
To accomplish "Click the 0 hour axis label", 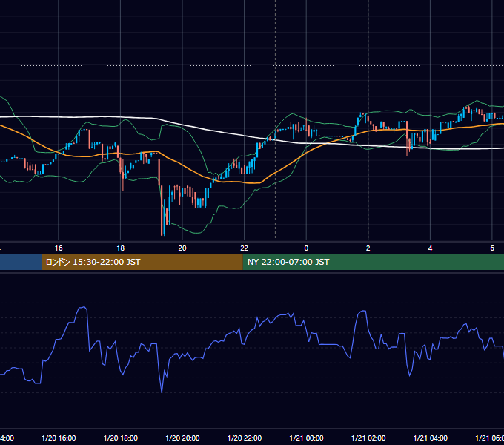I will [x=306, y=248].
